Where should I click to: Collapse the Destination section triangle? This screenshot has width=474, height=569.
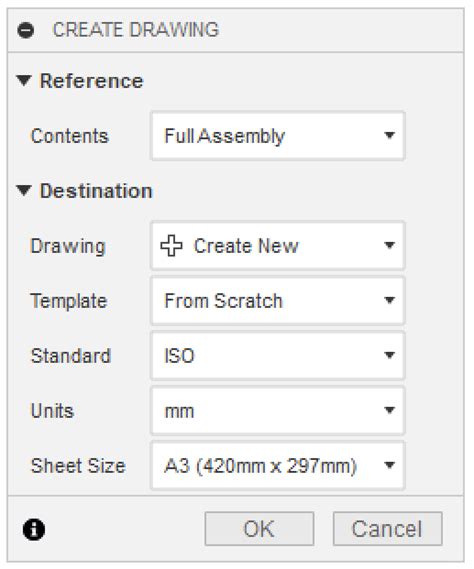click(24, 190)
